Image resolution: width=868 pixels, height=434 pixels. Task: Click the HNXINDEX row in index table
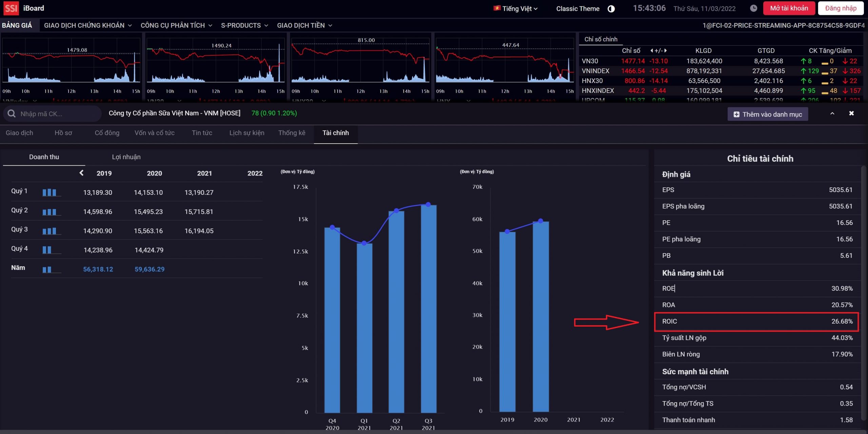(721, 91)
